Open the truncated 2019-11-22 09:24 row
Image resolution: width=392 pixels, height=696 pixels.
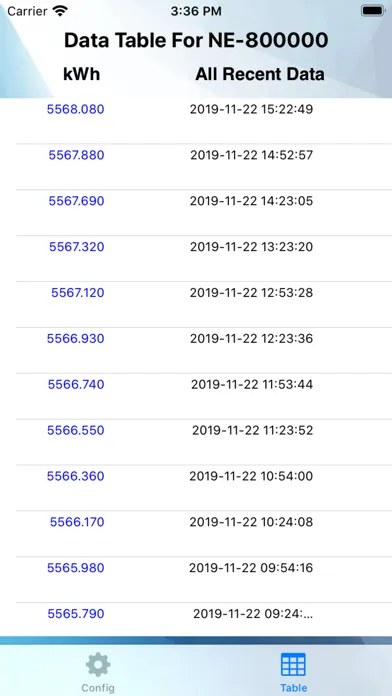click(x=204, y=619)
